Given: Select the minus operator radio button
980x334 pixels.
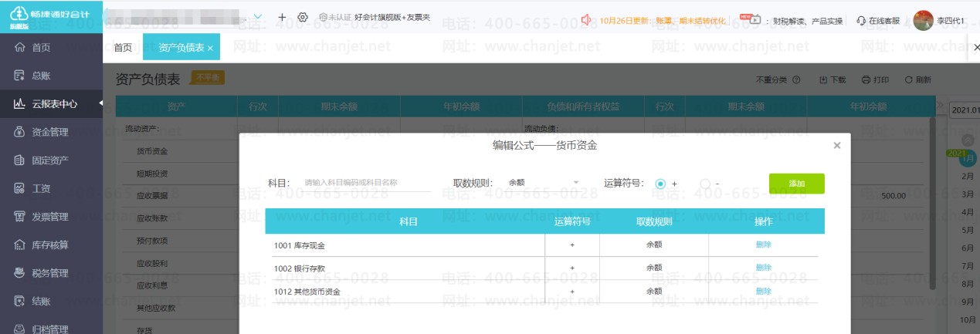Looking at the screenshot, I should [x=704, y=184].
